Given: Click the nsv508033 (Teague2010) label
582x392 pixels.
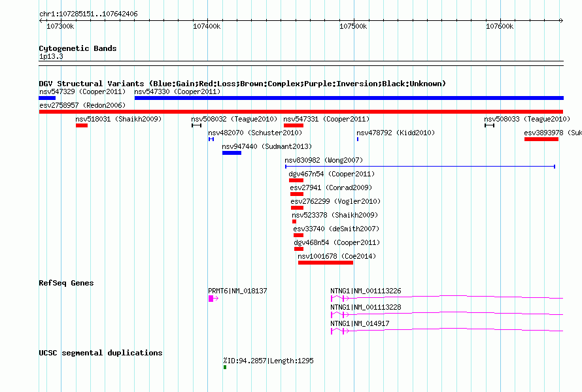Looking at the screenshot, I should tap(527, 119).
